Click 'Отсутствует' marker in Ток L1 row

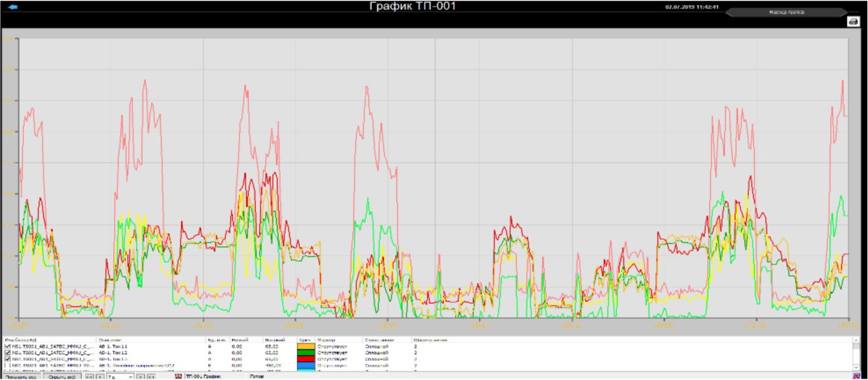point(332,346)
